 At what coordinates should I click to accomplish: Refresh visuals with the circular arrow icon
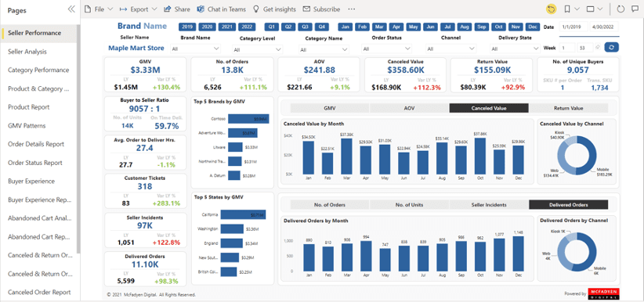tap(620, 9)
